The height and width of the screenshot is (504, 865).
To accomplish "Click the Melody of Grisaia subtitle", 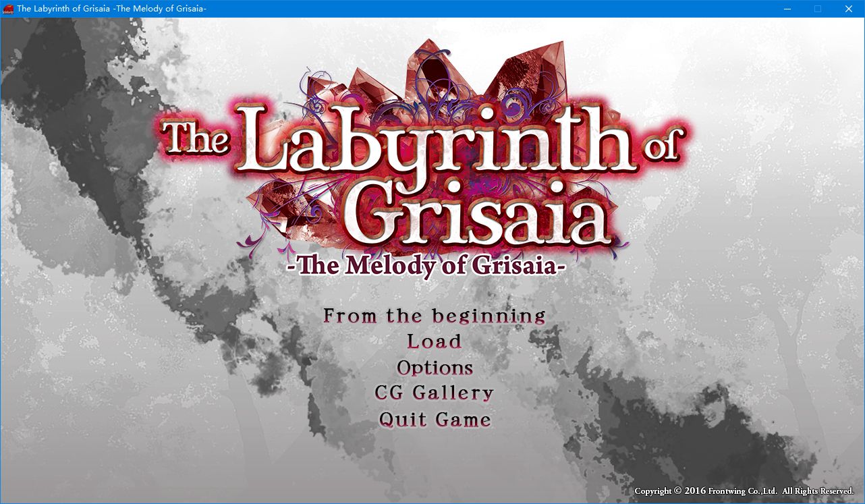I will click(x=424, y=265).
